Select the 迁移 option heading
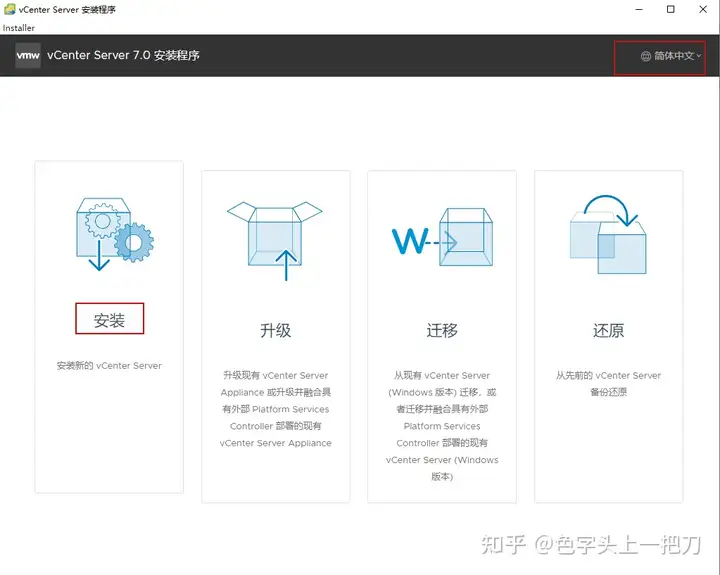 point(442,330)
